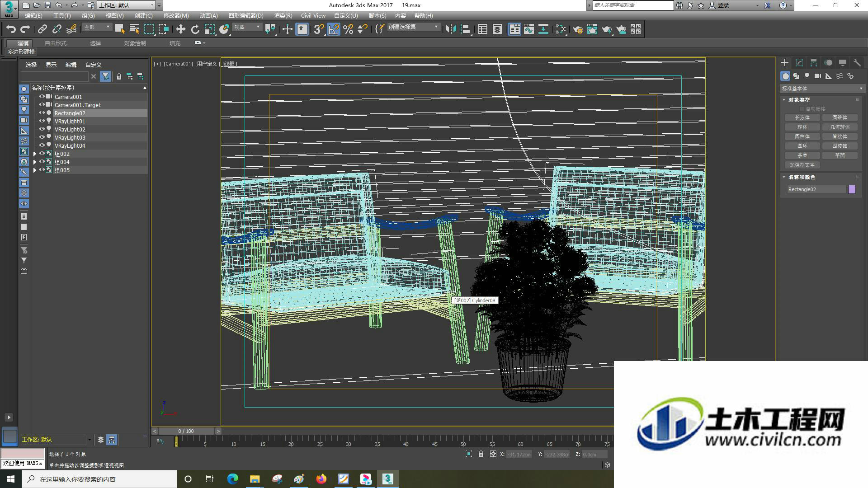Create a 长方体 box primitive
Image resolution: width=868 pixels, height=488 pixels.
[x=802, y=117]
